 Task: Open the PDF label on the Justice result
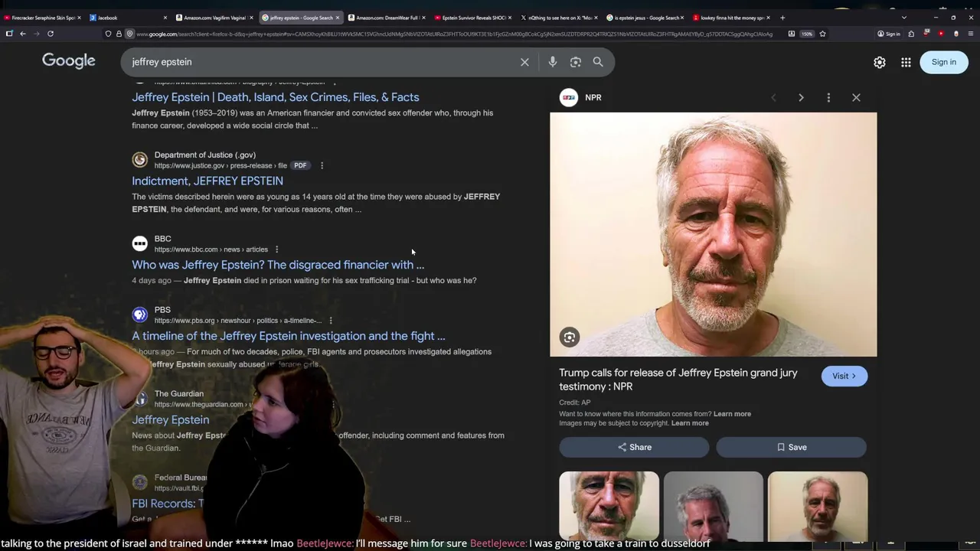pyautogui.click(x=300, y=165)
